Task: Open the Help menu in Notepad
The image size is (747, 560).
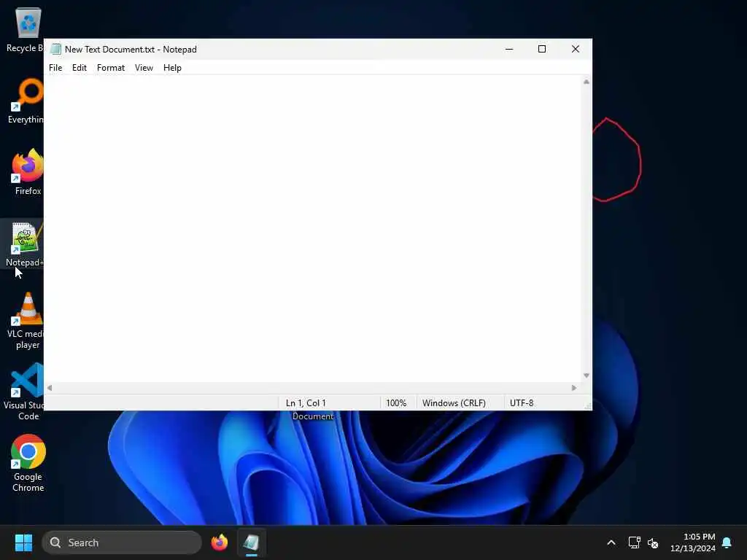Action: coord(172,68)
